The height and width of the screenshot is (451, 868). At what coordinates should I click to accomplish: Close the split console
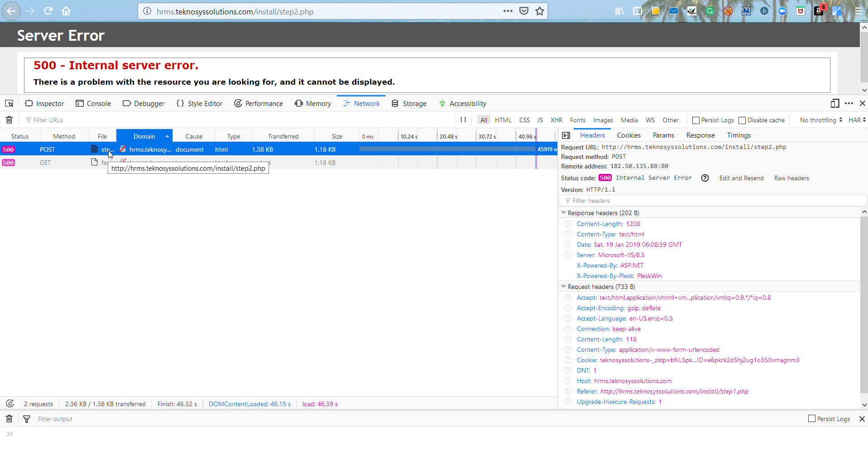click(x=862, y=419)
